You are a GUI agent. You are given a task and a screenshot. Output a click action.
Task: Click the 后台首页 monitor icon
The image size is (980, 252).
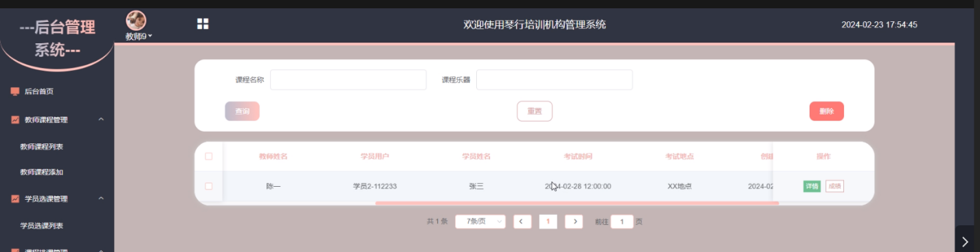click(15, 91)
